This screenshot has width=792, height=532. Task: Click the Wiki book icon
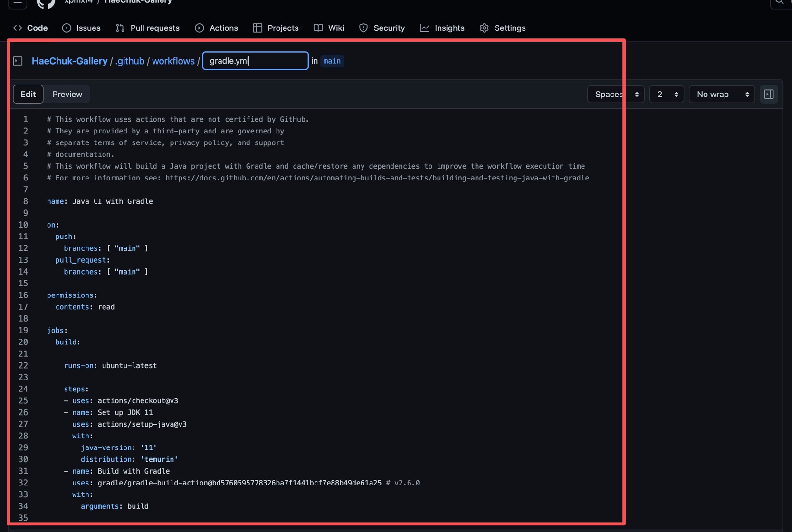pos(318,28)
